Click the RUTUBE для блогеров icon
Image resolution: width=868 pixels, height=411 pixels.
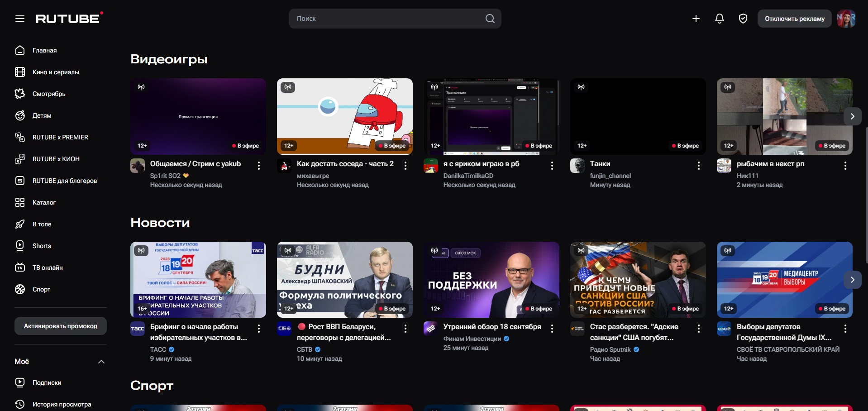pos(20,181)
